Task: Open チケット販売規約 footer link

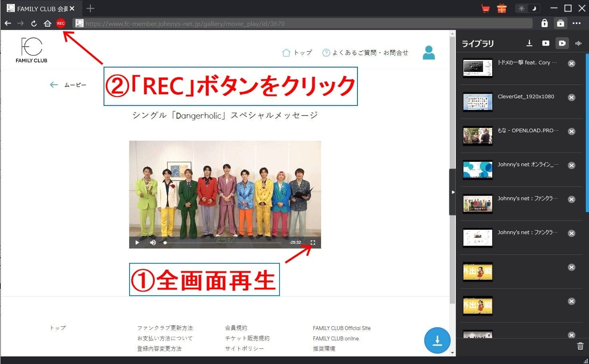Action: (247, 338)
